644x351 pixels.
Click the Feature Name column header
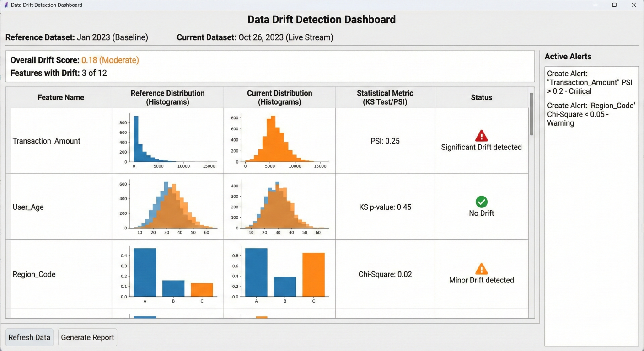[x=61, y=97]
